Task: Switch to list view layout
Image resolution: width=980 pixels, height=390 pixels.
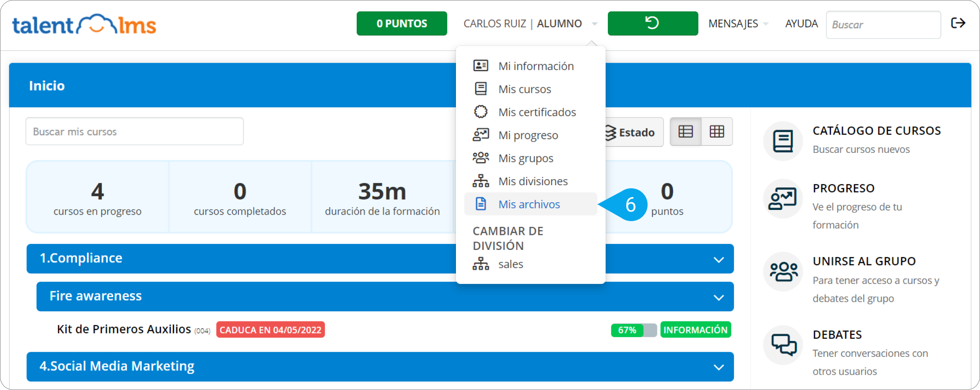Action: pyautogui.click(x=685, y=132)
